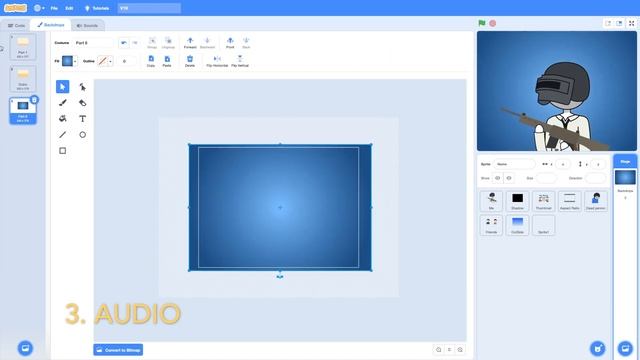This screenshot has height=360, width=640.
Task: Select the Rectangle tool
Action: coord(62,151)
